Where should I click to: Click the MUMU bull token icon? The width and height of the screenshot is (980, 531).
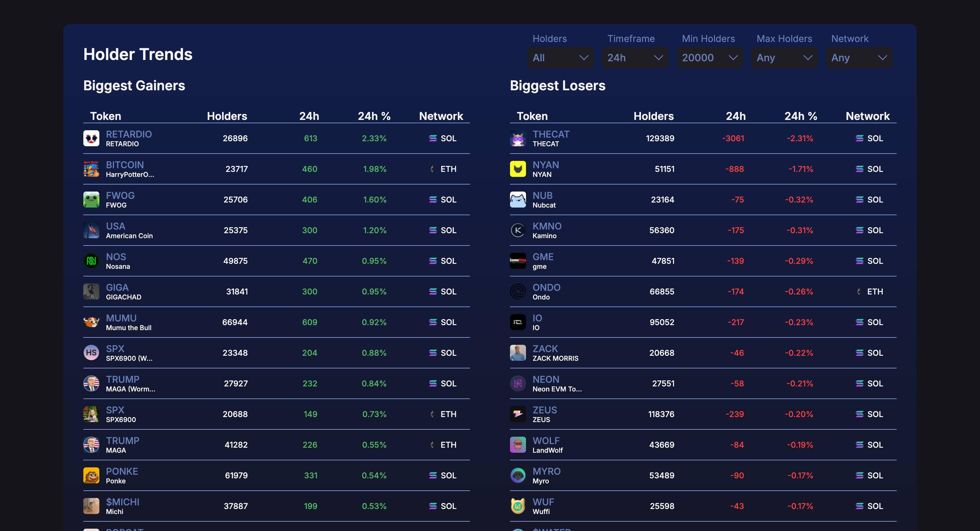tap(91, 322)
